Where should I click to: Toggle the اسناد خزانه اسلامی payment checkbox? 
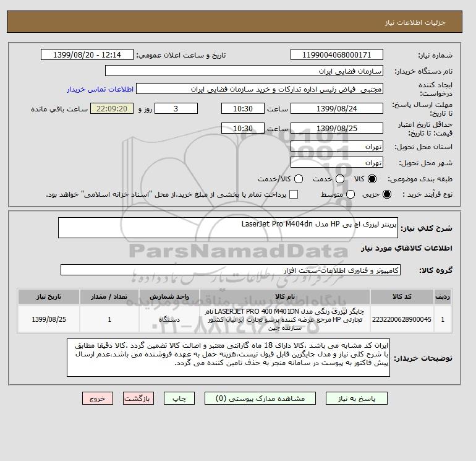[294, 194]
